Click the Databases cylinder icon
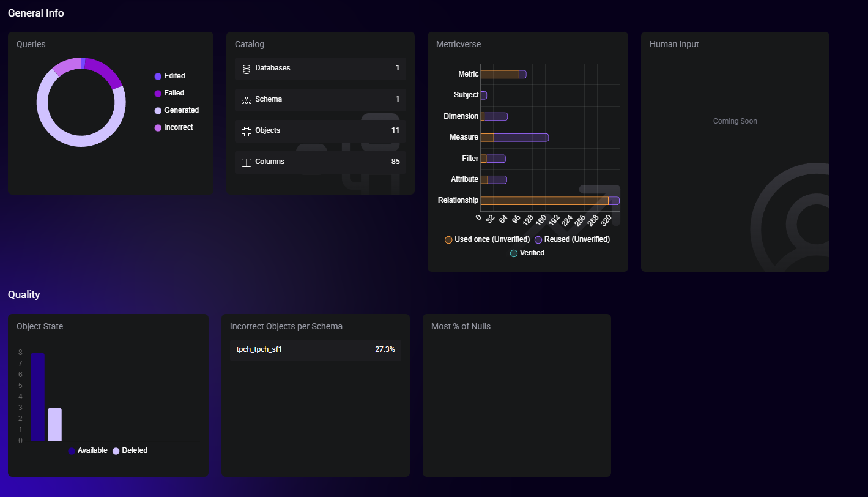This screenshot has height=497, width=868. pyautogui.click(x=247, y=69)
